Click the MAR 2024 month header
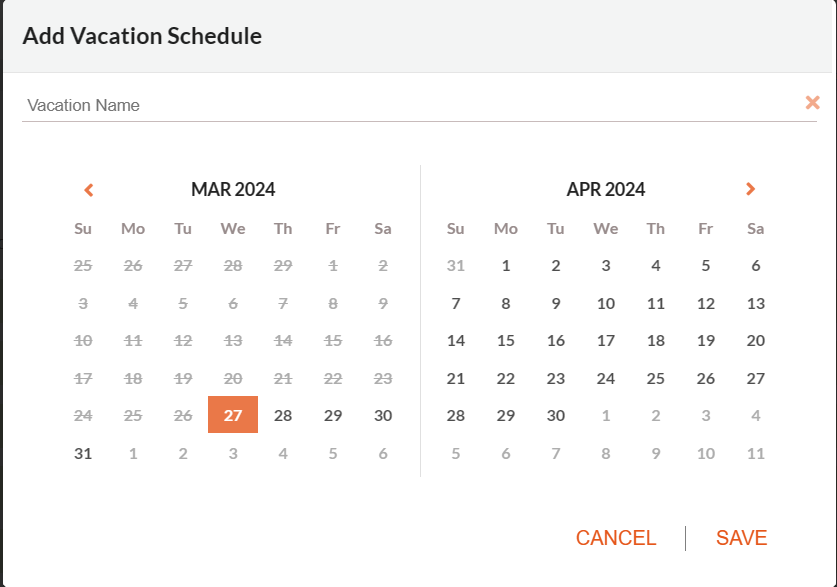This screenshot has width=837, height=587. click(x=233, y=189)
